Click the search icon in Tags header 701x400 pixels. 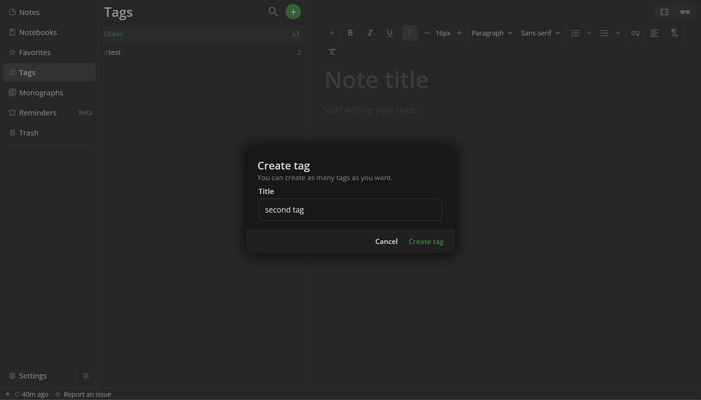click(x=273, y=12)
